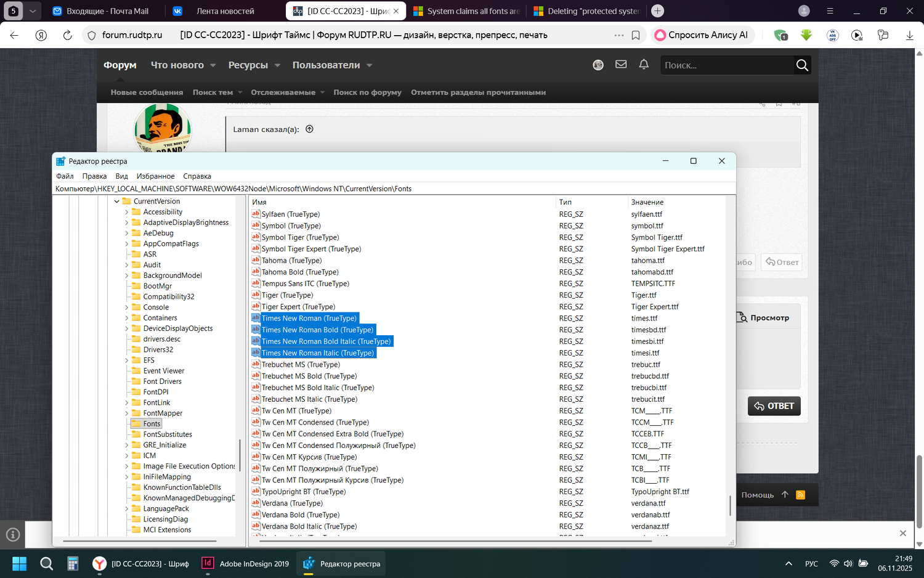The image size is (924, 578).
Task: Click Отметить разделы прочитанными link
Action: click(x=478, y=92)
